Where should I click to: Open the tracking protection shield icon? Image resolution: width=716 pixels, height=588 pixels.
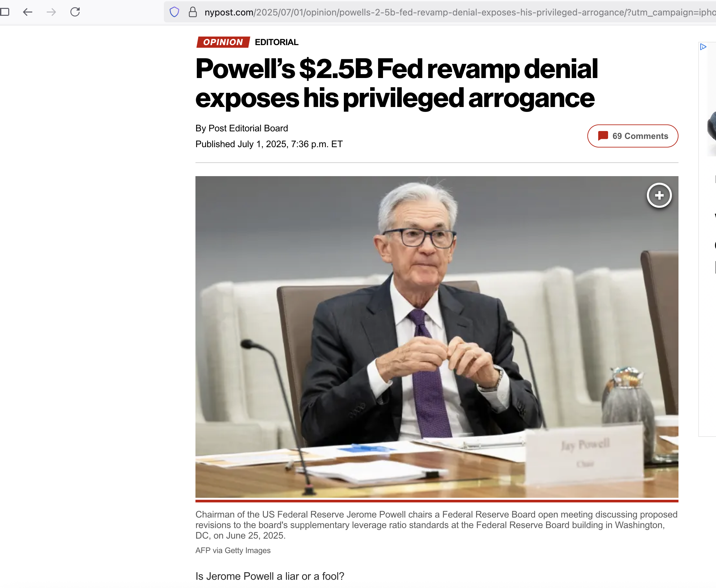174,12
